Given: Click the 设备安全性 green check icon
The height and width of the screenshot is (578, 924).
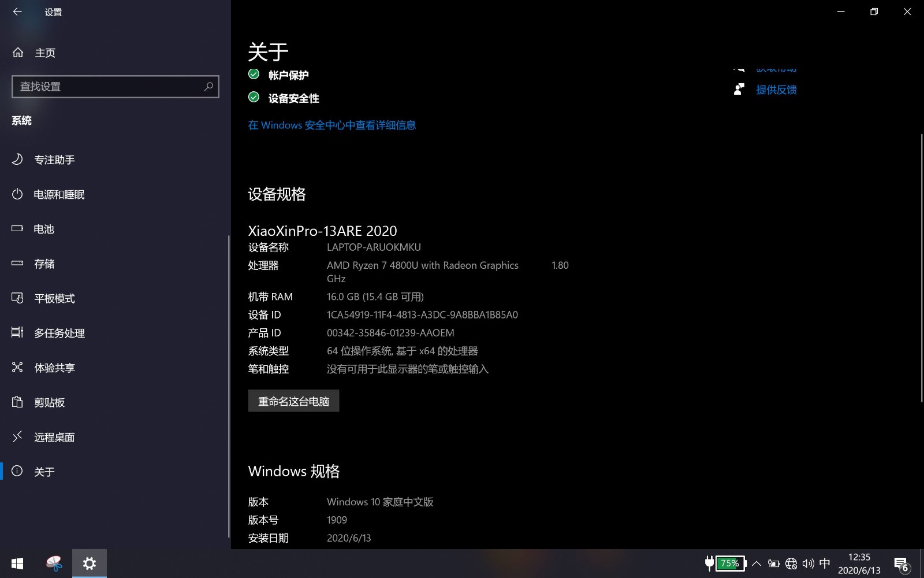Looking at the screenshot, I should pos(254,97).
